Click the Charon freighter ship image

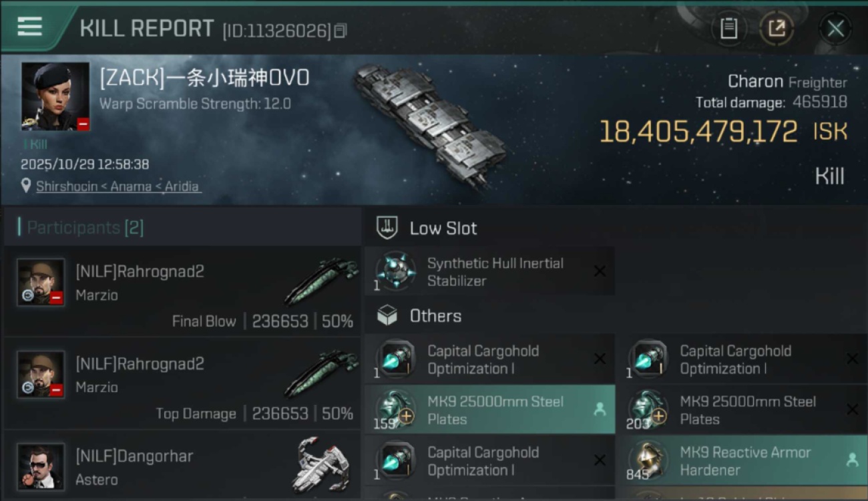[x=431, y=125]
